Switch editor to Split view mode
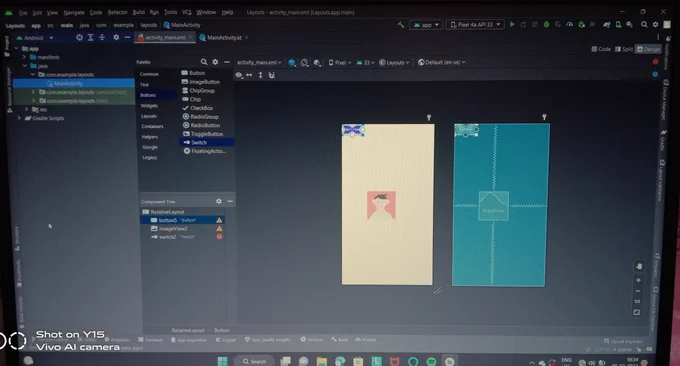This screenshot has width=680, height=366. (x=624, y=49)
